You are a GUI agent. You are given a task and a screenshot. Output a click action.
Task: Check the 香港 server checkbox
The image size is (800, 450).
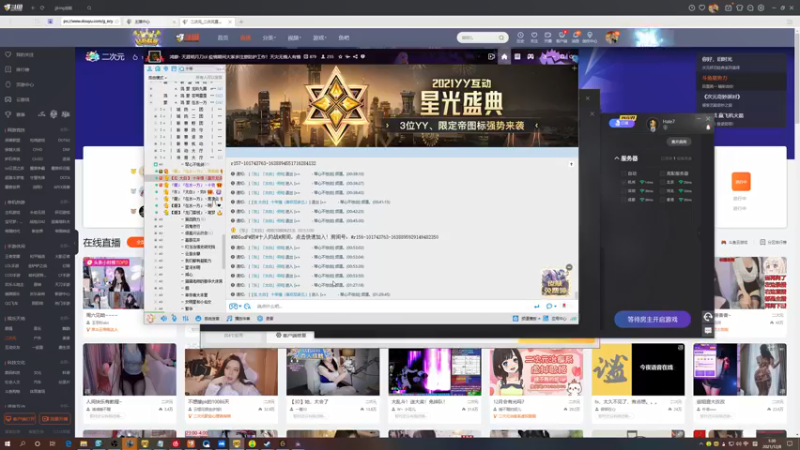point(662,199)
